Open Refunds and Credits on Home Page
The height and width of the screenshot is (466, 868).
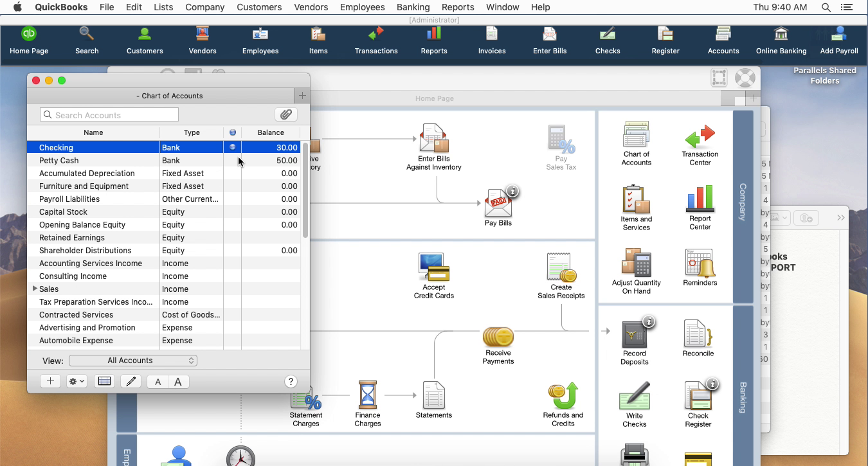click(x=563, y=404)
